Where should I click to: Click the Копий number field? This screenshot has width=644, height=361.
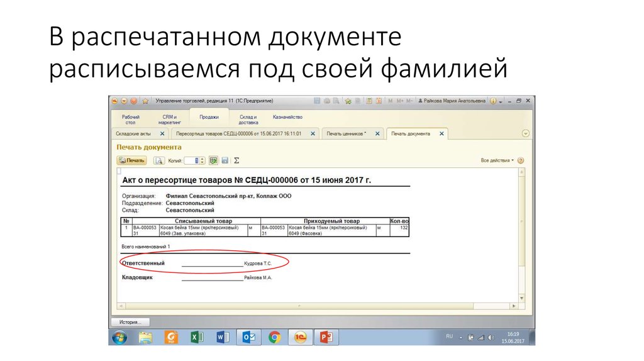coord(191,160)
